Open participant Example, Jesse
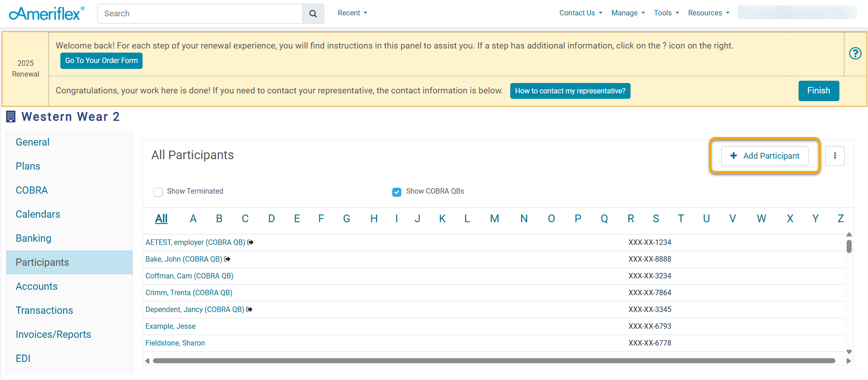This screenshot has width=868, height=380. pos(171,326)
